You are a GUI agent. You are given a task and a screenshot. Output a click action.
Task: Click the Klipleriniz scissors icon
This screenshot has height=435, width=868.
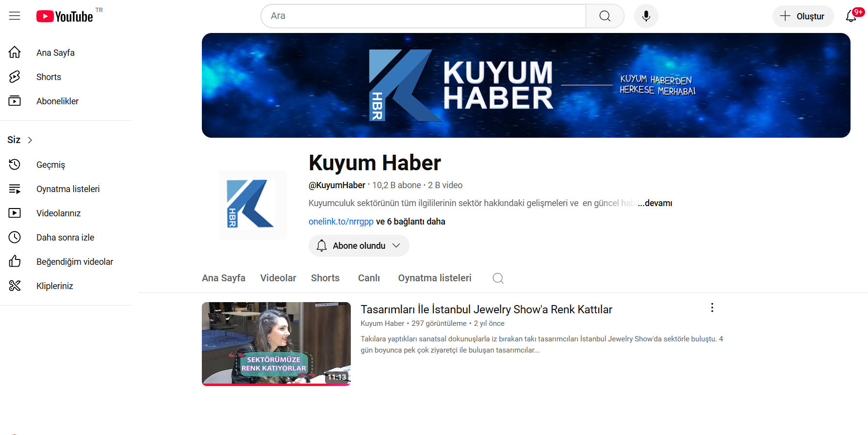point(15,286)
